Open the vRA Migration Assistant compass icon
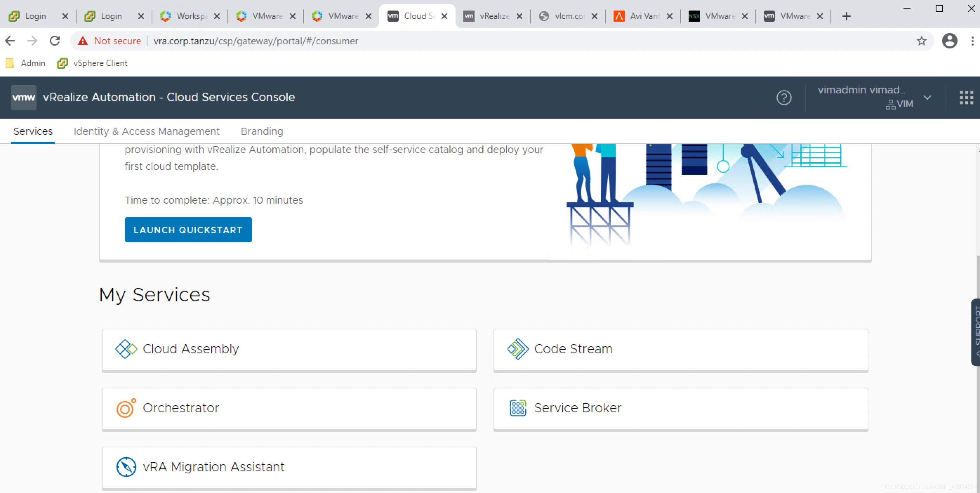The height and width of the screenshot is (493, 980). click(126, 467)
